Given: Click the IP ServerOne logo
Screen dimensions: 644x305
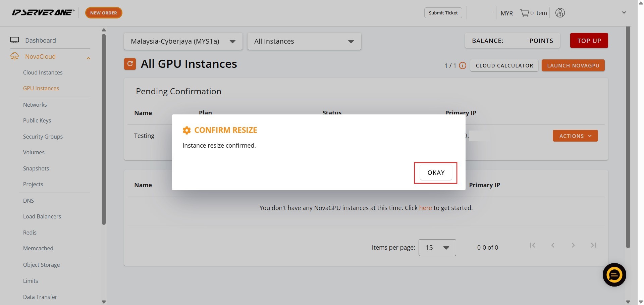Looking at the screenshot, I should 43,13.
